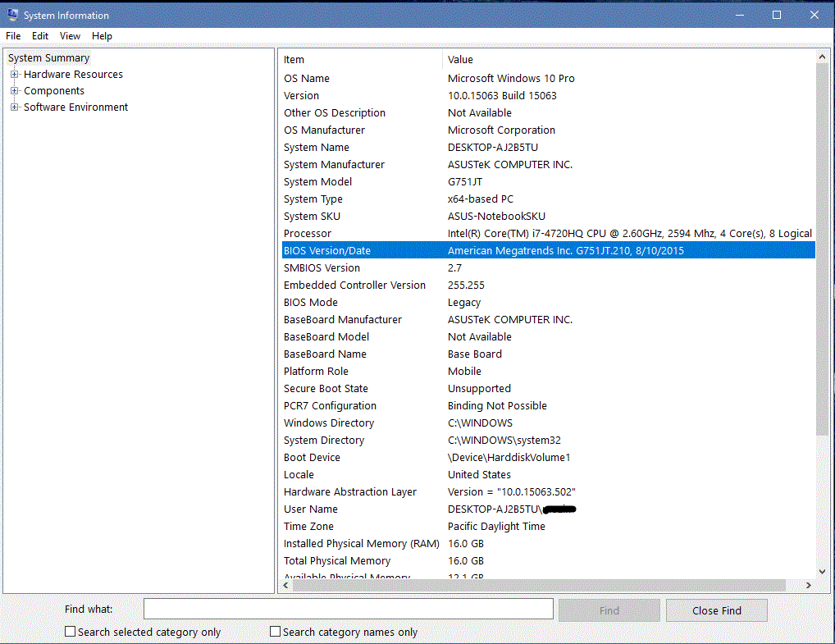Select the BaseBoard Manufacturer row

click(x=548, y=320)
